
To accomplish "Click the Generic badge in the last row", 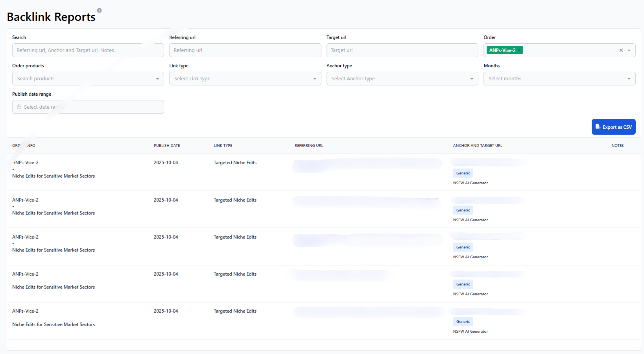I will pos(463,322).
